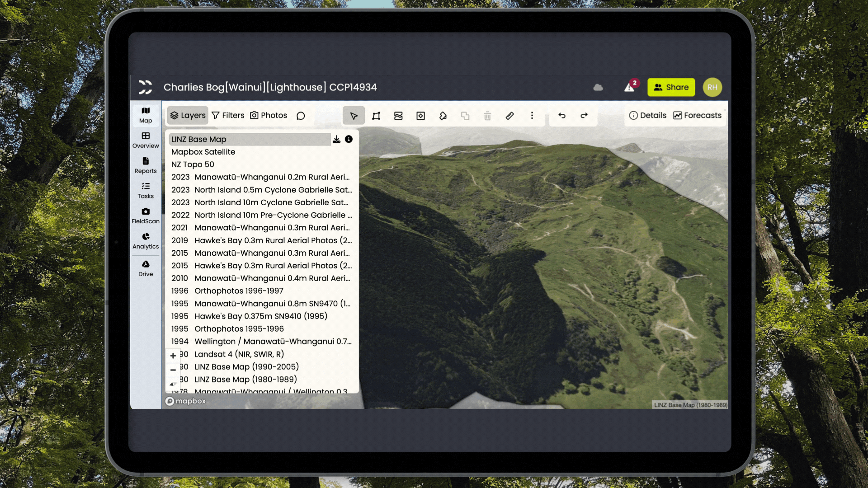
Task: Select the point marker tool
Action: pos(420,116)
